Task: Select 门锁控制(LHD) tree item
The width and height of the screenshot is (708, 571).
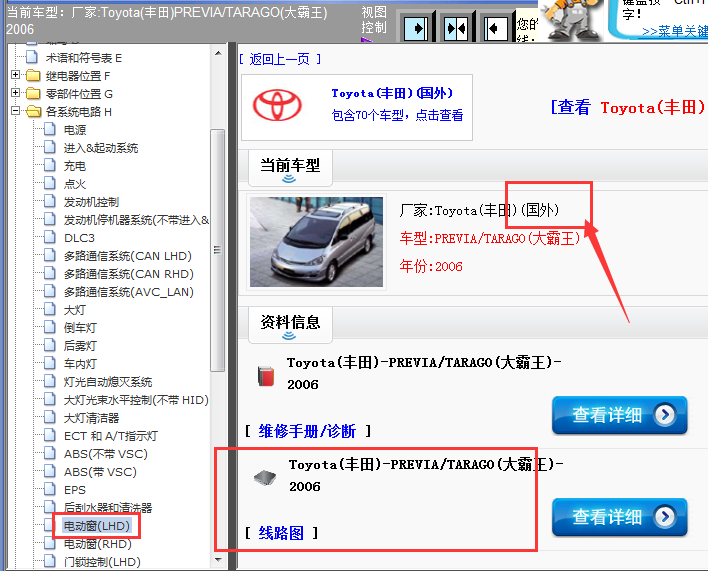Action: click(102, 562)
